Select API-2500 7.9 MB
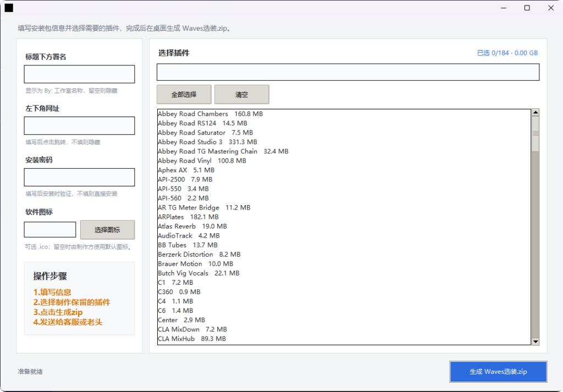The width and height of the screenshot is (563, 392). 344,179
